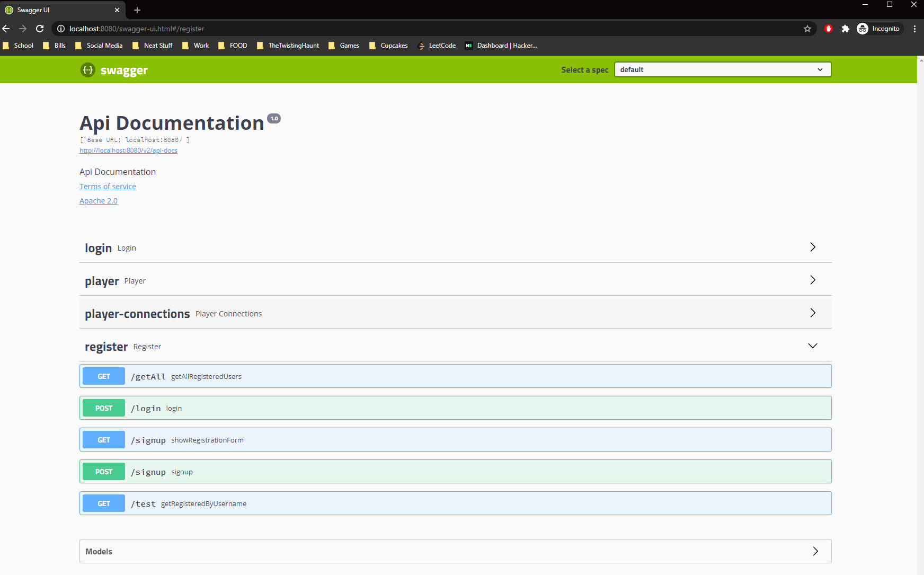The width and height of the screenshot is (924, 575).
Task: Bookmark this page with the star icon
Action: pos(807,29)
